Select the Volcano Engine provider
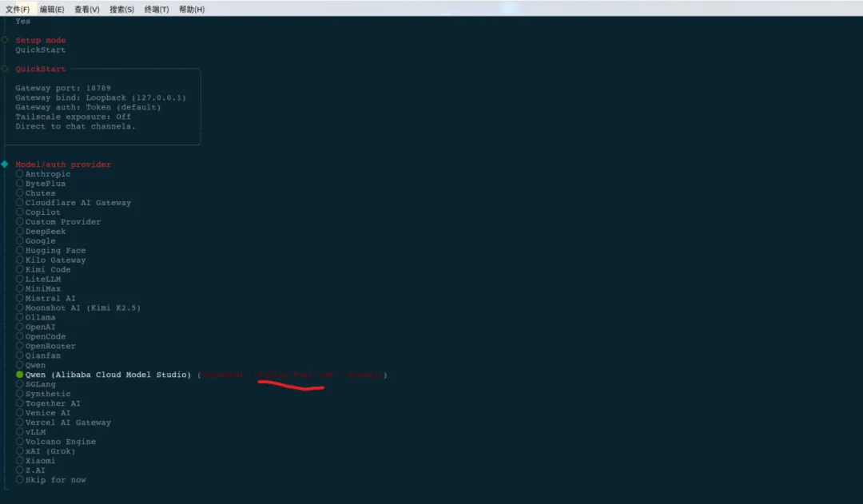This screenshot has height=504, width=863. point(56,442)
